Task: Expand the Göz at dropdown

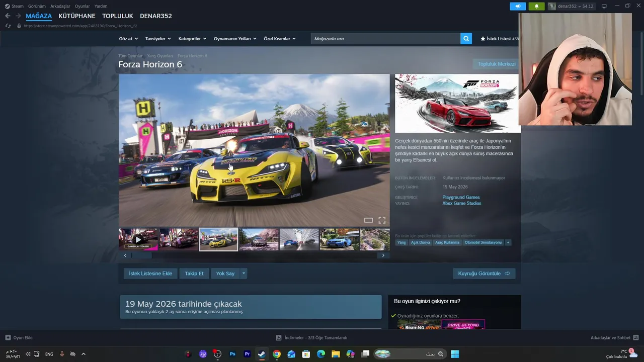Action: click(x=128, y=39)
